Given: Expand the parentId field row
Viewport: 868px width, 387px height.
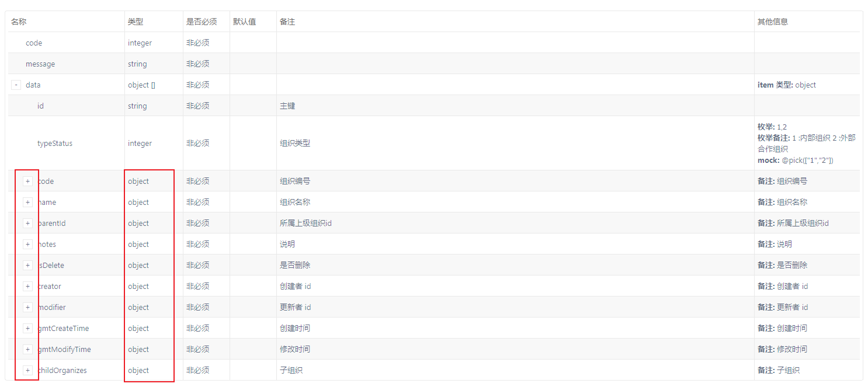Looking at the screenshot, I should (x=27, y=223).
